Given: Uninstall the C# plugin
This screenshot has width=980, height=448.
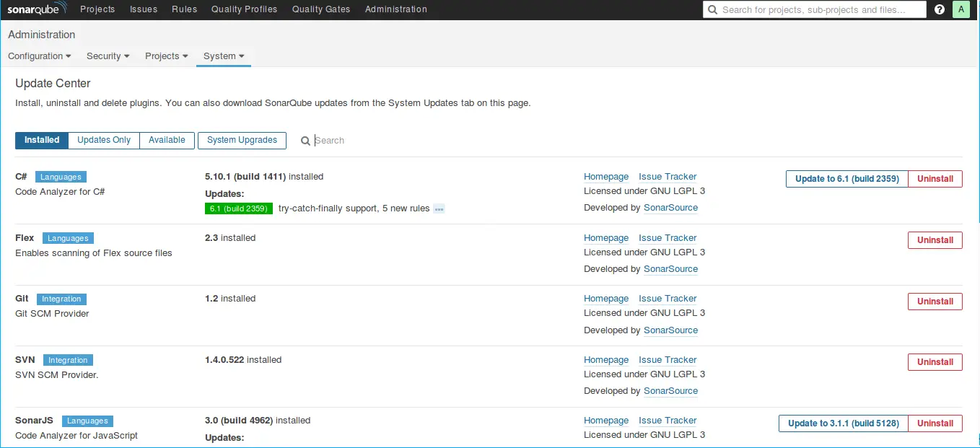Looking at the screenshot, I should pos(935,179).
